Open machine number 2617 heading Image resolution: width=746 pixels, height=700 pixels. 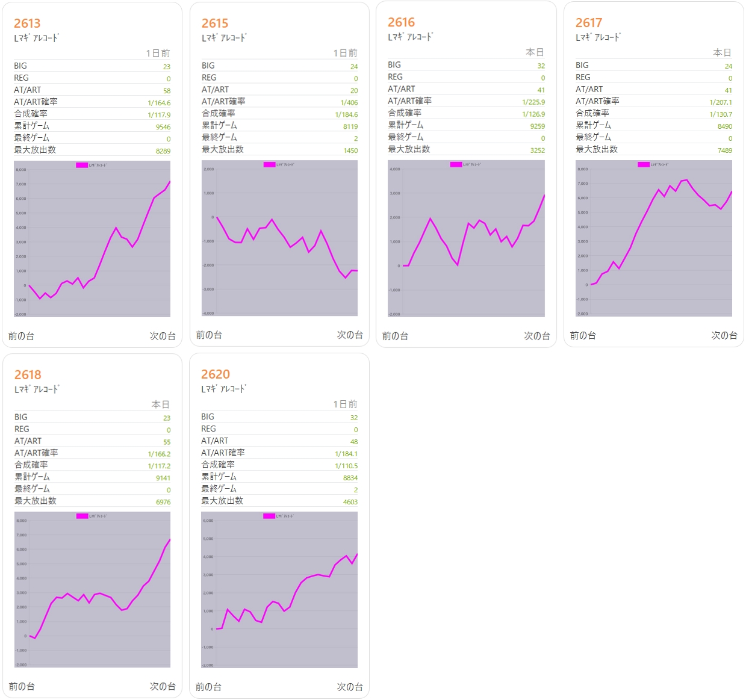589,23
